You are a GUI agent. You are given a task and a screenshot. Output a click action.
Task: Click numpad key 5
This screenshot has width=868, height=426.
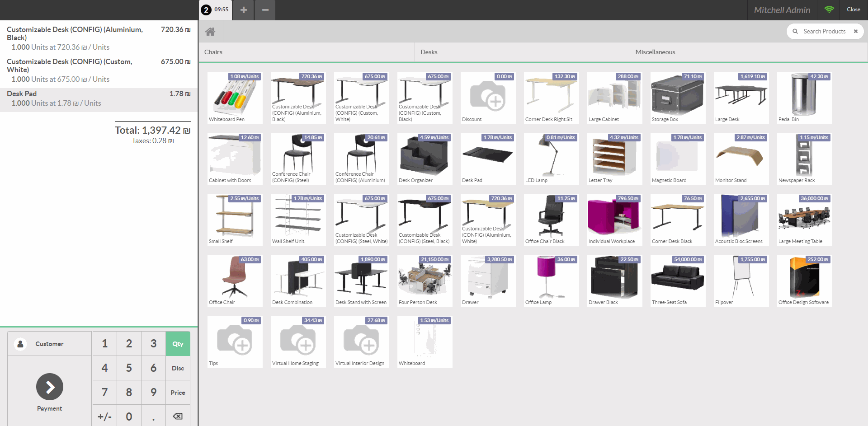(129, 368)
